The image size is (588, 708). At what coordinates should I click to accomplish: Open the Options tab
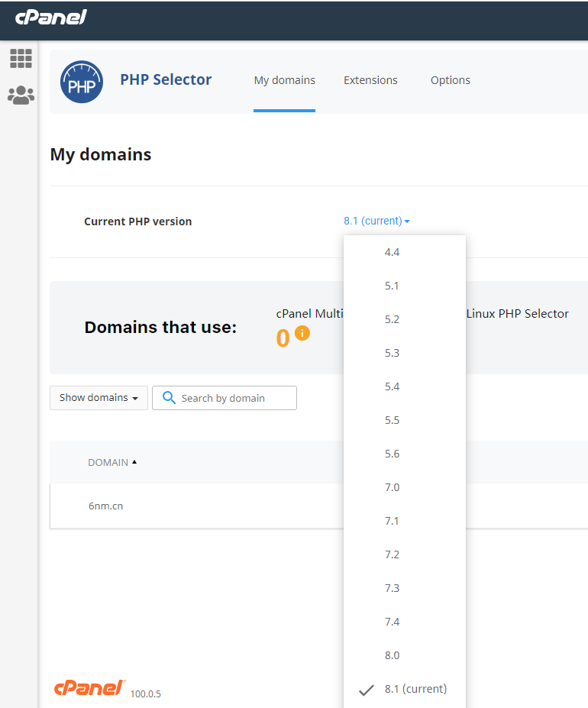(450, 80)
